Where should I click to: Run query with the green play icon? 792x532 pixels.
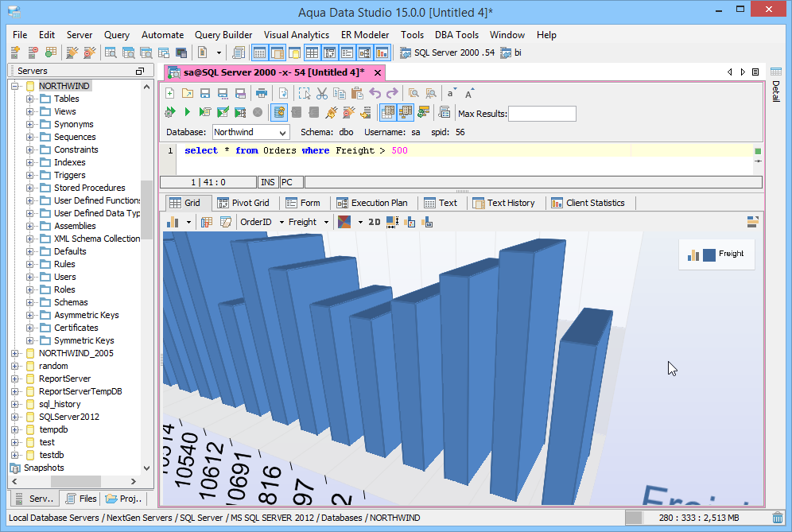(x=188, y=112)
